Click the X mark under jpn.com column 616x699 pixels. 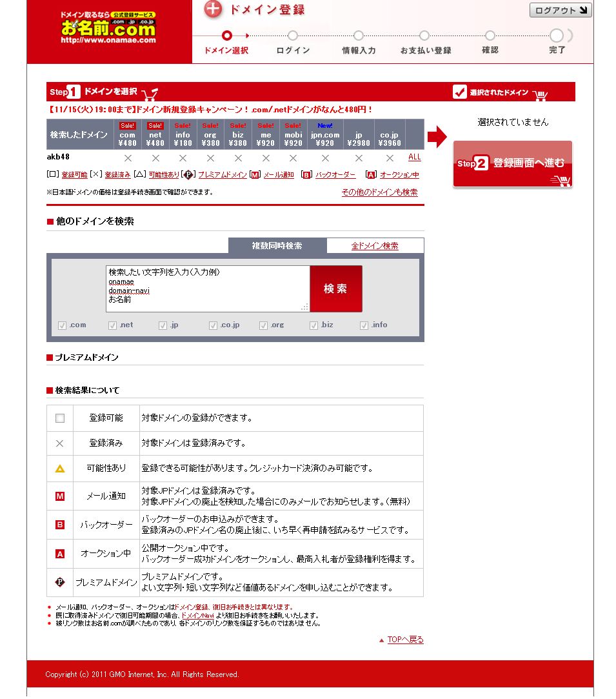326,158
